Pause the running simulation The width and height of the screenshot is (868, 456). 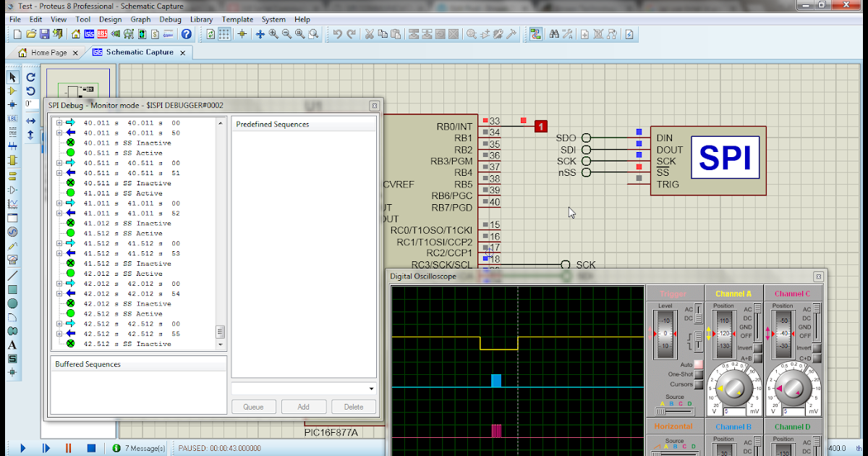point(68,448)
